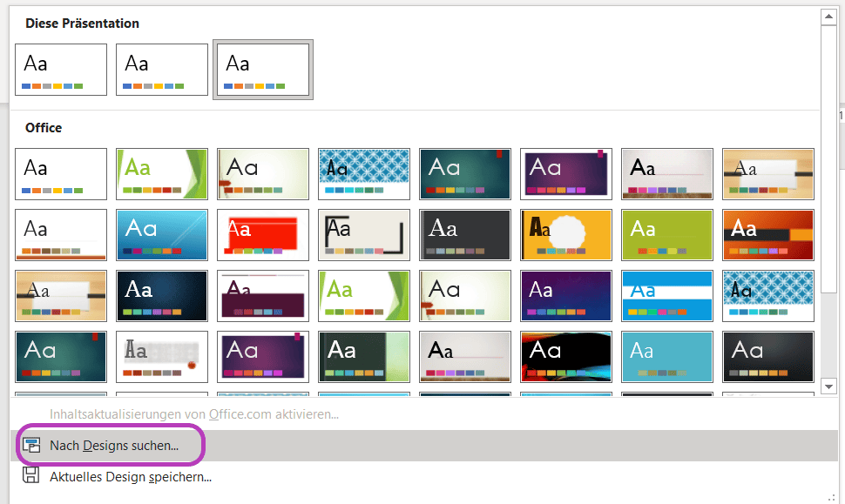Apply the theme with the red rectangle
The height and width of the screenshot is (504, 845).
click(263, 235)
